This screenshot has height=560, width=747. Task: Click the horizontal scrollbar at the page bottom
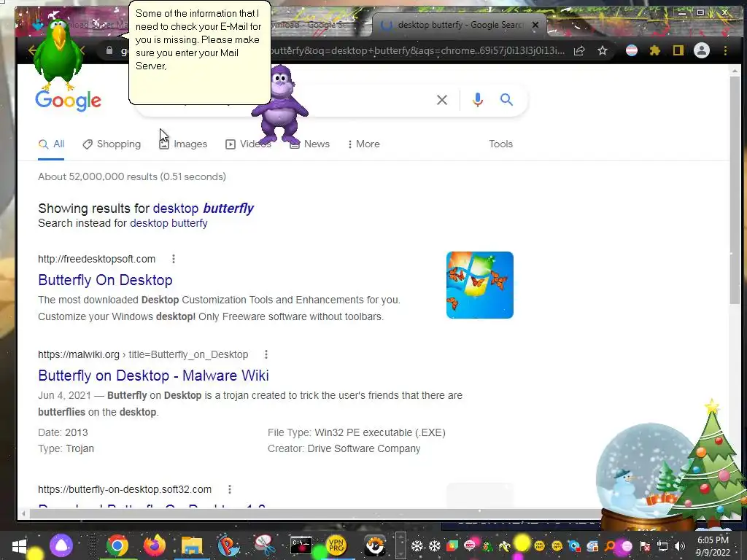314,513
